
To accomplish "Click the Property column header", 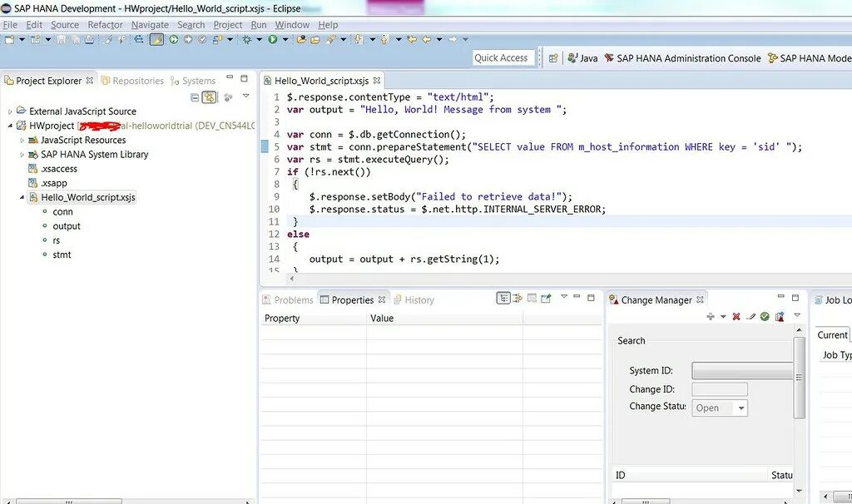I will (x=314, y=319).
